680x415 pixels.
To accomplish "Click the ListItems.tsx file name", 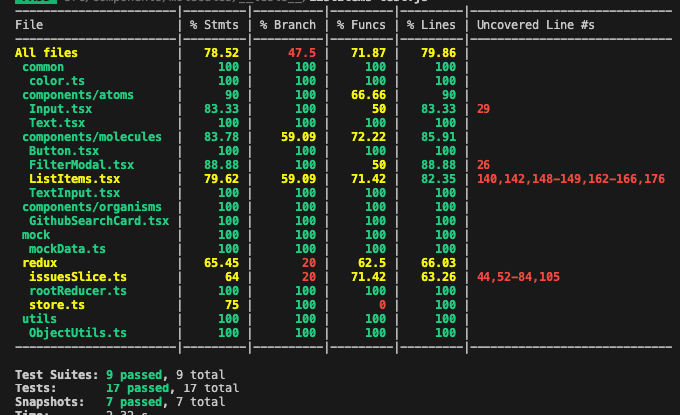I will coord(74,179).
